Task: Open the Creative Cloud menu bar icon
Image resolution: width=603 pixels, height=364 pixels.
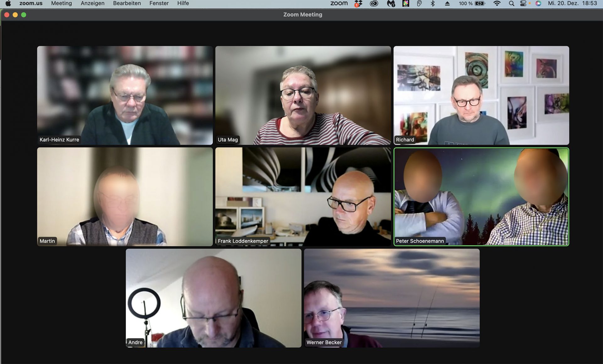Action: tap(374, 3)
